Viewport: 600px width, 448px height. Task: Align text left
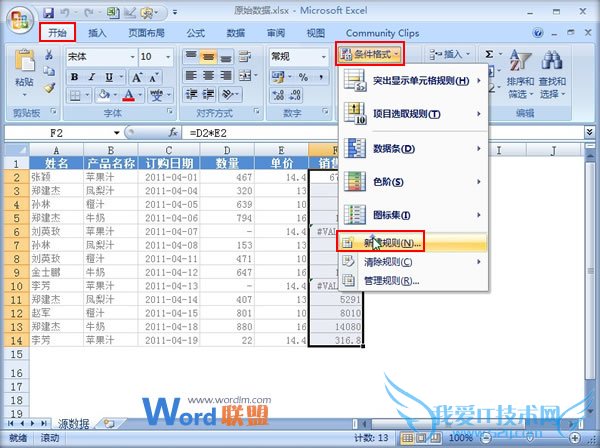(x=191, y=75)
